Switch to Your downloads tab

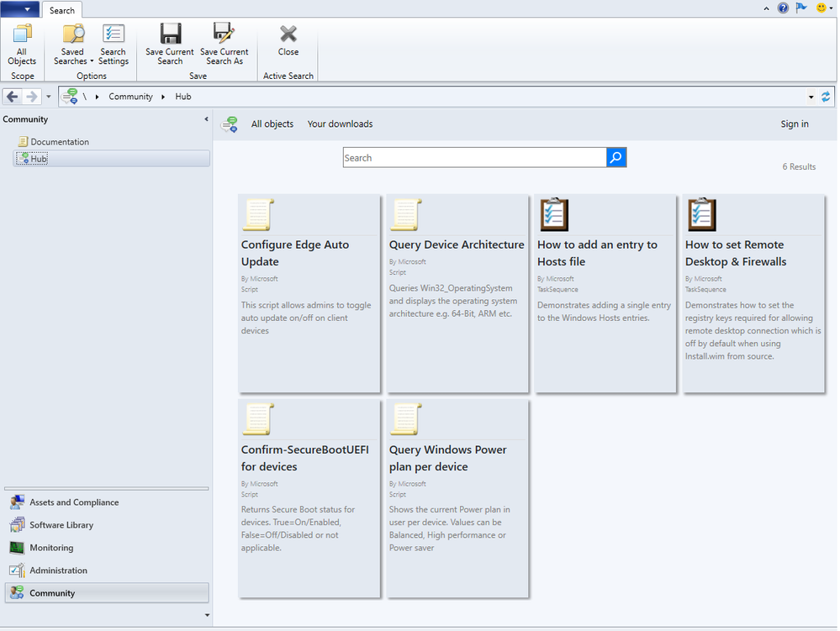tap(340, 124)
